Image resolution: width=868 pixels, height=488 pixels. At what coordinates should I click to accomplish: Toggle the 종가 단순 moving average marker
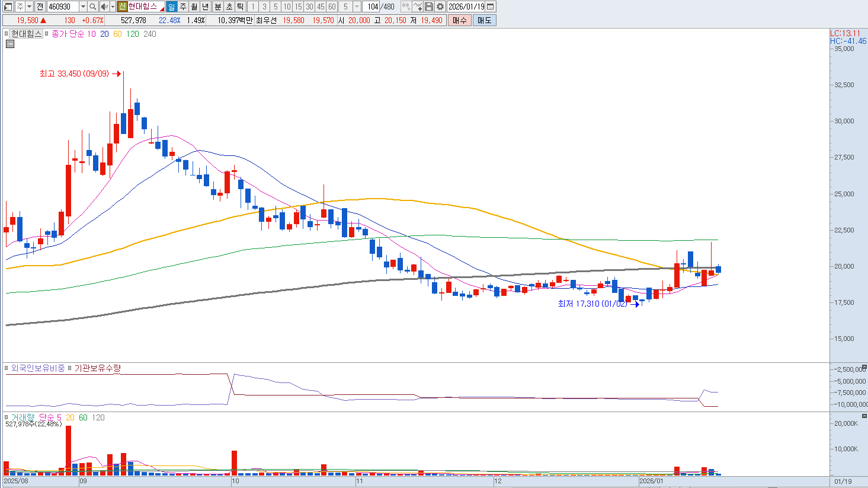[47, 34]
